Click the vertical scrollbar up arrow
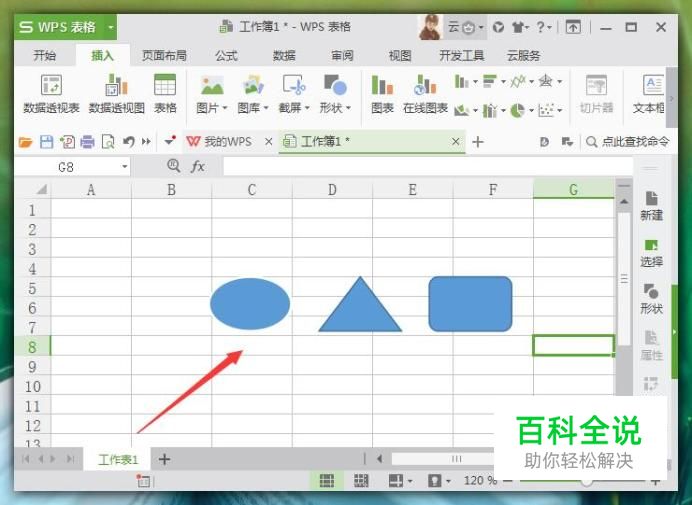The height and width of the screenshot is (505, 692). tap(624, 202)
